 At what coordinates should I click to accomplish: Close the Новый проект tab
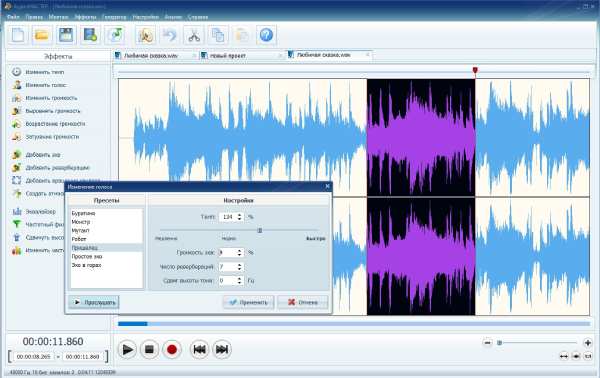(x=280, y=56)
